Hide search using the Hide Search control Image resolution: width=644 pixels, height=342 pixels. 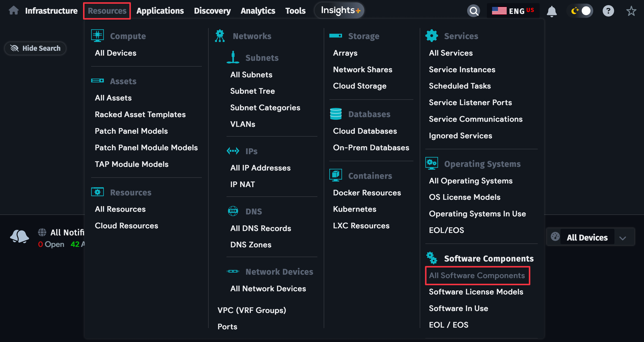(x=35, y=48)
